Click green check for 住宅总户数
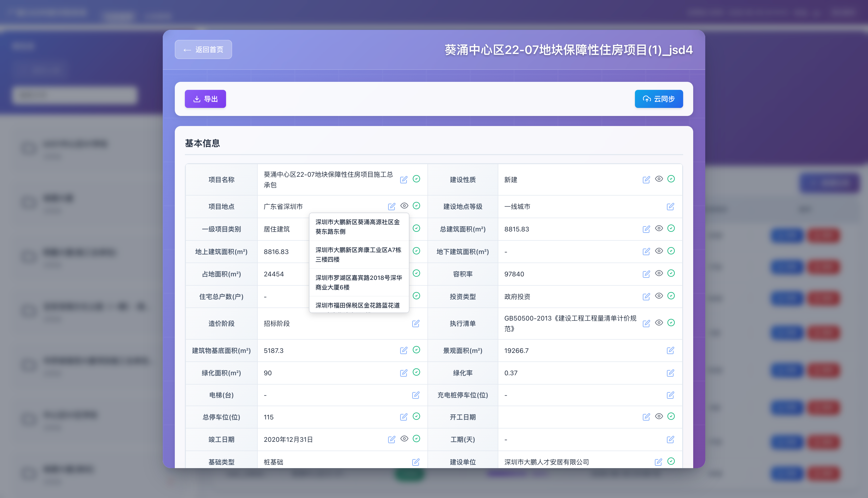This screenshot has height=498, width=868. tap(416, 296)
